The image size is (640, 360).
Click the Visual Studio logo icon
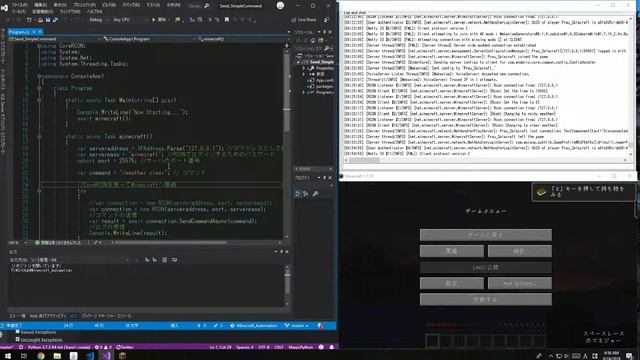point(4,7)
